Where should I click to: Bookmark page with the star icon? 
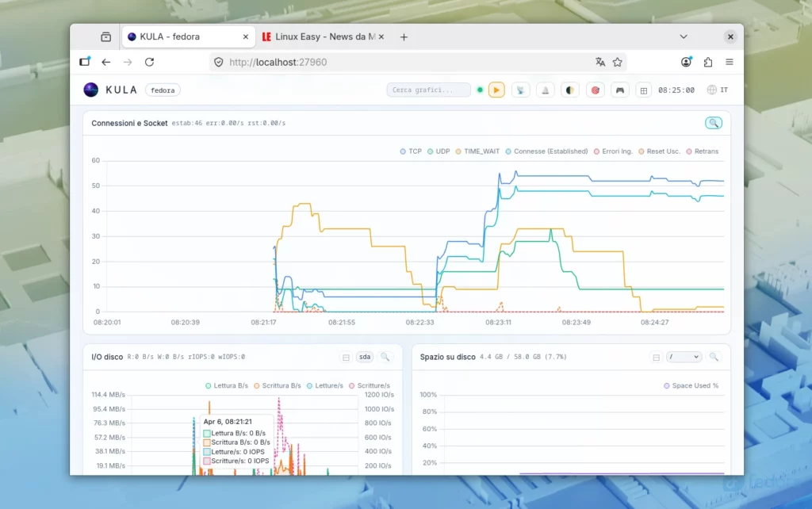coord(618,62)
